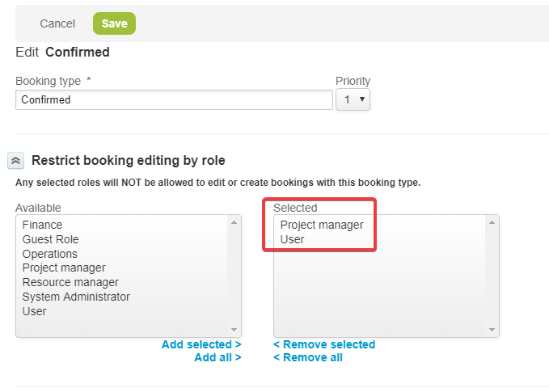The image size is (549, 392).
Task: Click the Booking type text field
Action: (174, 100)
